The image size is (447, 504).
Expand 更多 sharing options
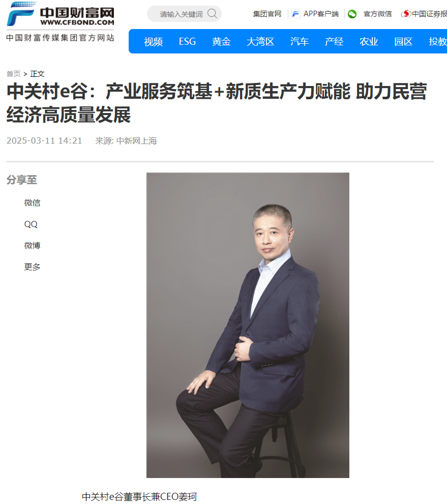point(32,267)
